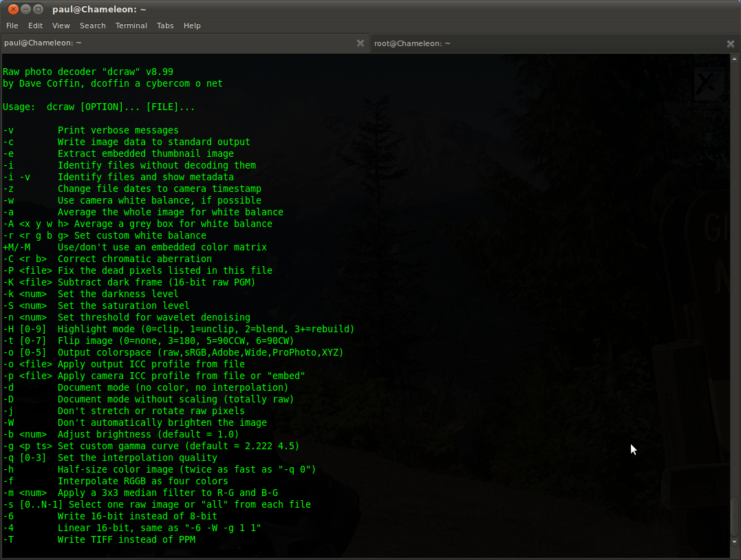Minimize the terminal window
The height and width of the screenshot is (560, 741).
click(x=26, y=9)
